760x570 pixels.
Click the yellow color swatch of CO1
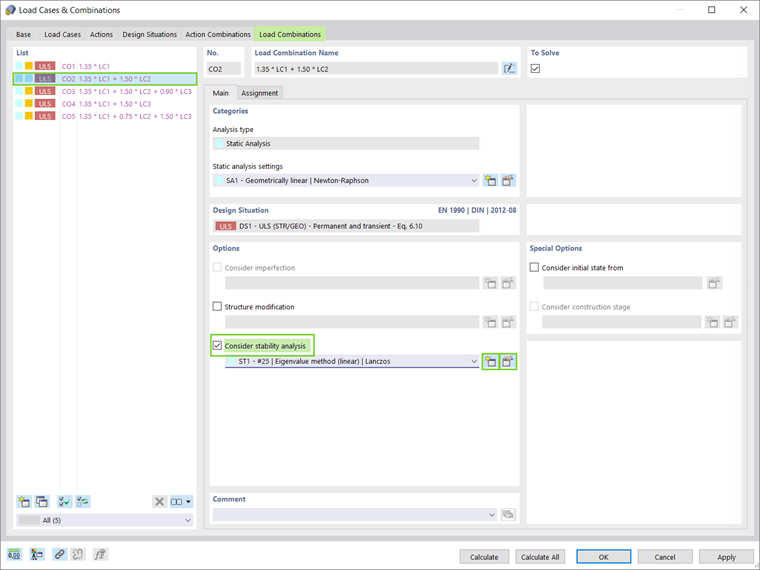[x=29, y=66]
